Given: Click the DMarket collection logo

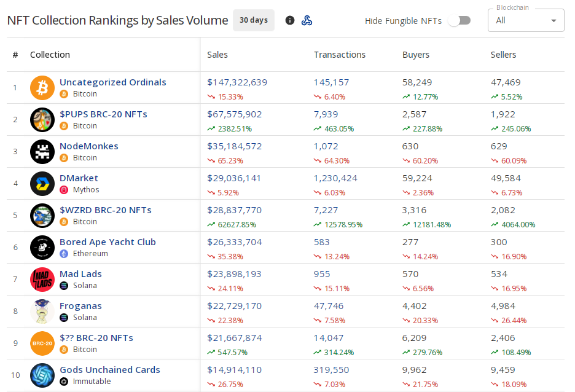Looking at the screenshot, I should [42, 184].
